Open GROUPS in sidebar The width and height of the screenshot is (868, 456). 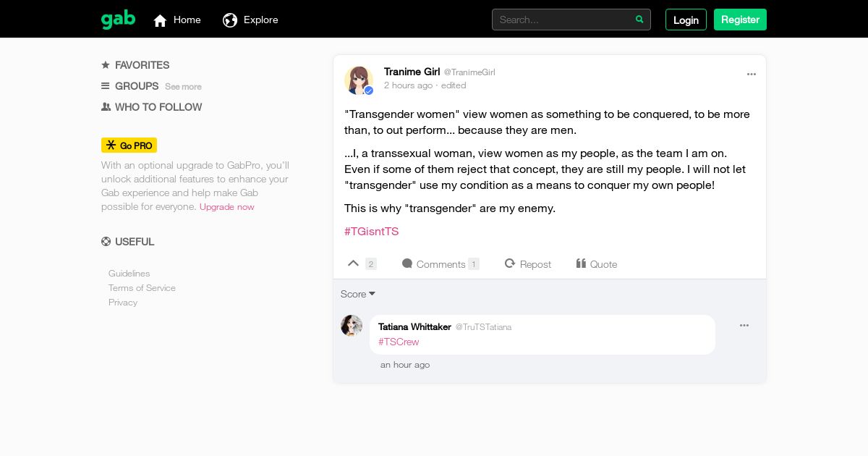[x=137, y=86]
